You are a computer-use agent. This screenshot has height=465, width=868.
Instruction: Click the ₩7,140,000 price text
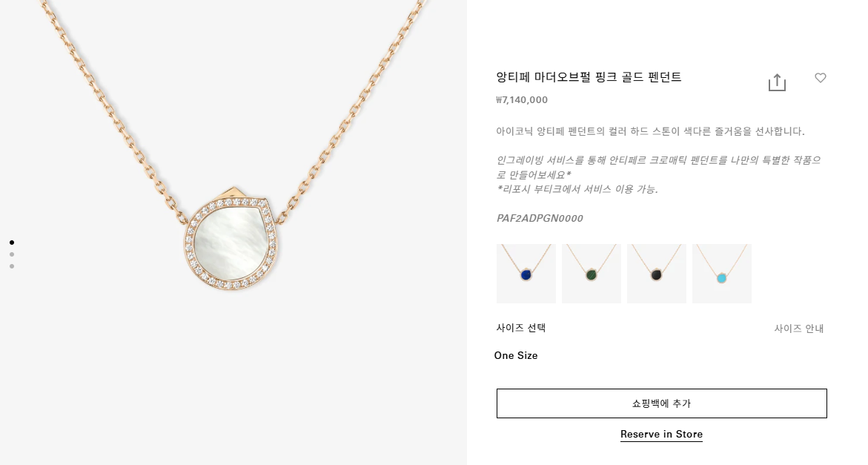point(522,100)
